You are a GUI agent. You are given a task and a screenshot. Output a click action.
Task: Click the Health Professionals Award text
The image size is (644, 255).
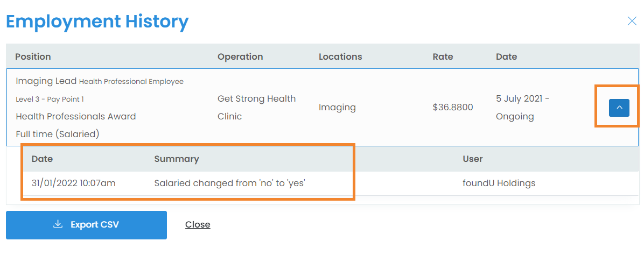click(75, 116)
